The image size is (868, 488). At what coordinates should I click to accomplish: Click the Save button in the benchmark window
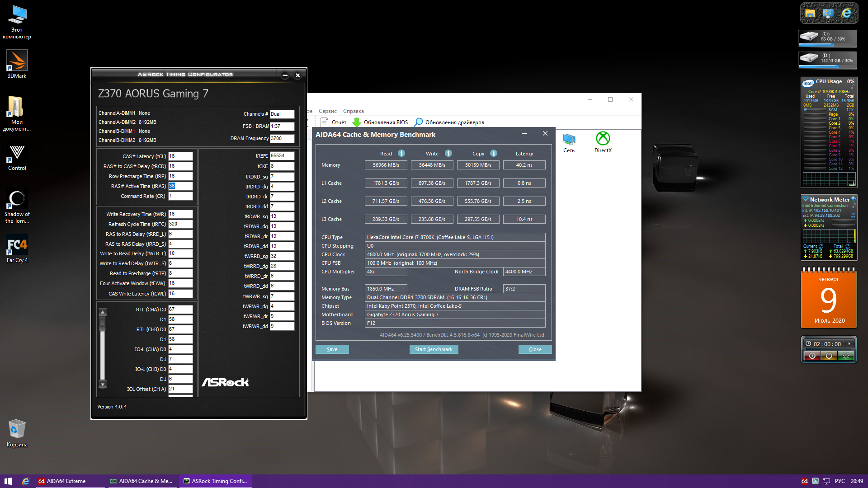[x=332, y=349]
